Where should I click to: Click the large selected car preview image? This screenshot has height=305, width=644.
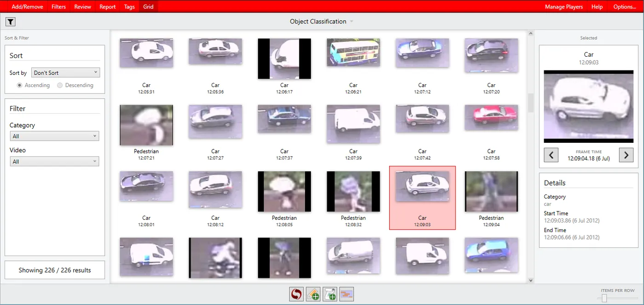tap(588, 106)
